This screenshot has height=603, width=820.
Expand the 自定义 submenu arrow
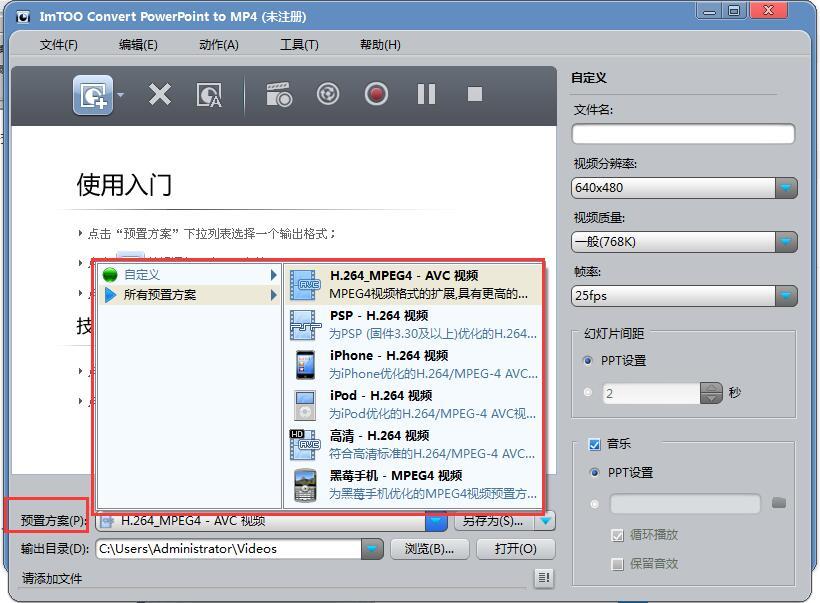(x=274, y=275)
